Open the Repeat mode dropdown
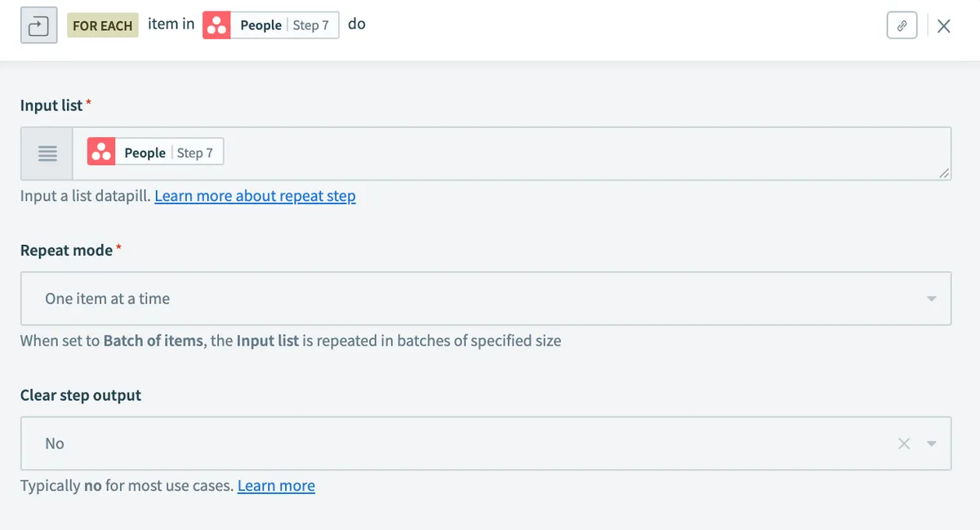 click(x=485, y=299)
